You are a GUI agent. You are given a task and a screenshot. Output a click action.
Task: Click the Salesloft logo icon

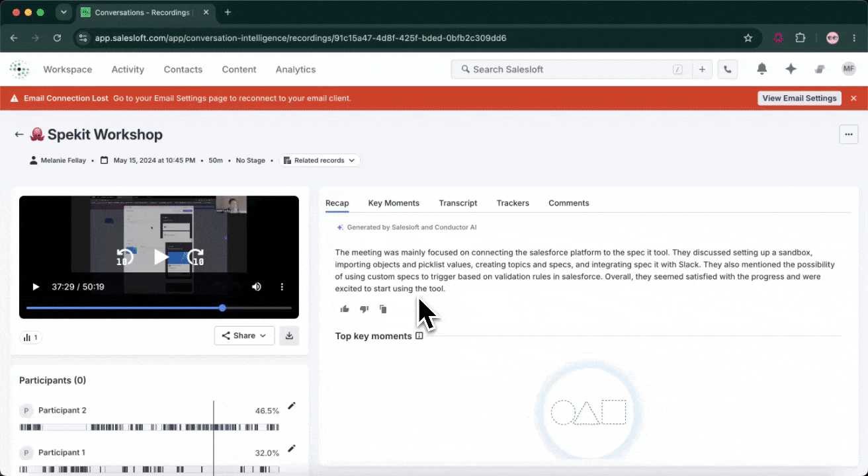tap(19, 69)
